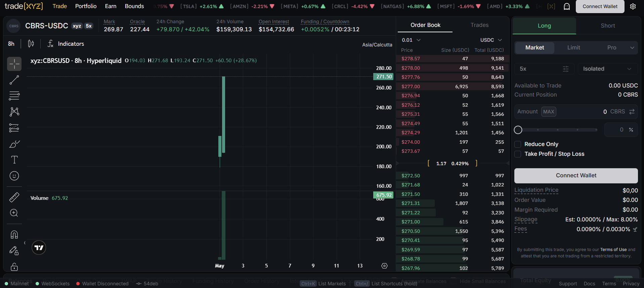
Task: Click the $273.67 best ask row
Action: coord(453,151)
